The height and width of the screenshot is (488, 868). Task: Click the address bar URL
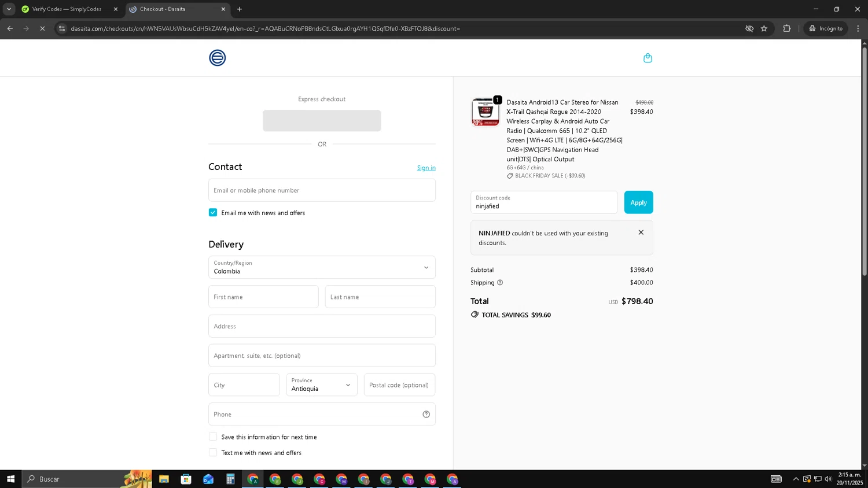pyautogui.click(x=265, y=28)
